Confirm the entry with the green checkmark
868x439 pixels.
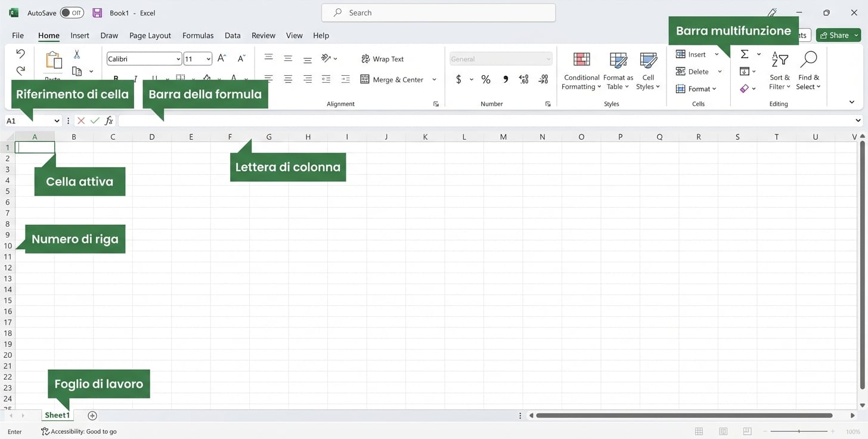(x=95, y=120)
